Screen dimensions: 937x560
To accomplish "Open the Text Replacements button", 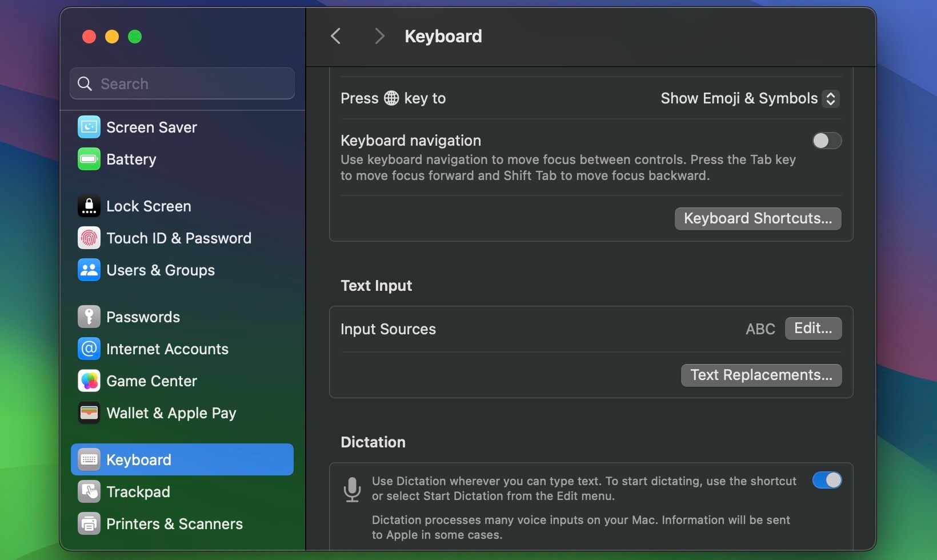I will tap(761, 375).
